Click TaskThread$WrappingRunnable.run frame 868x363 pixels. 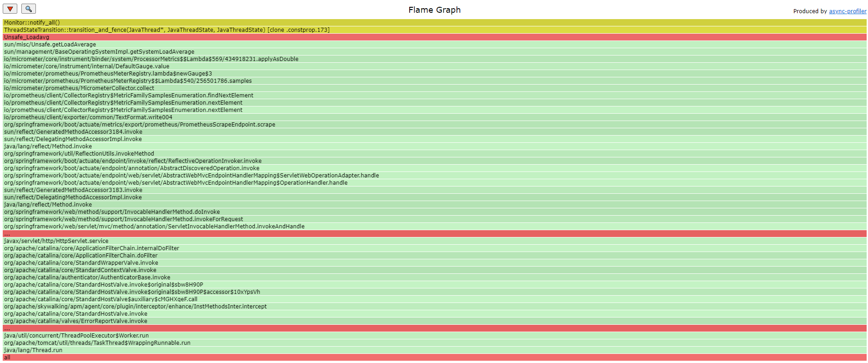tap(434, 343)
